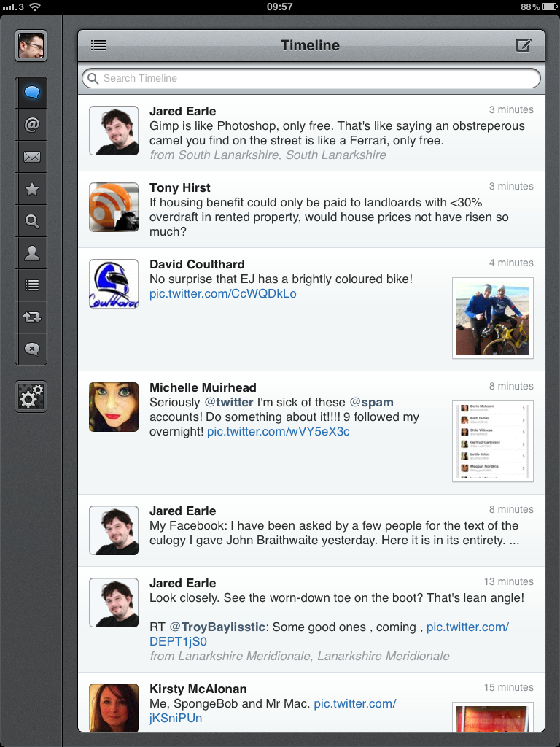Screen dimensions: 560x747
Task: Open the Profile person tab
Action: (31, 253)
